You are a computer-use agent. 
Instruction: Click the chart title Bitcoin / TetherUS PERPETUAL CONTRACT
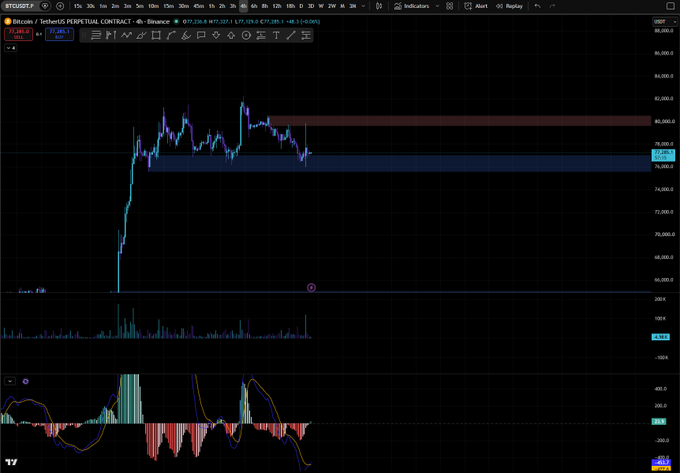point(72,22)
